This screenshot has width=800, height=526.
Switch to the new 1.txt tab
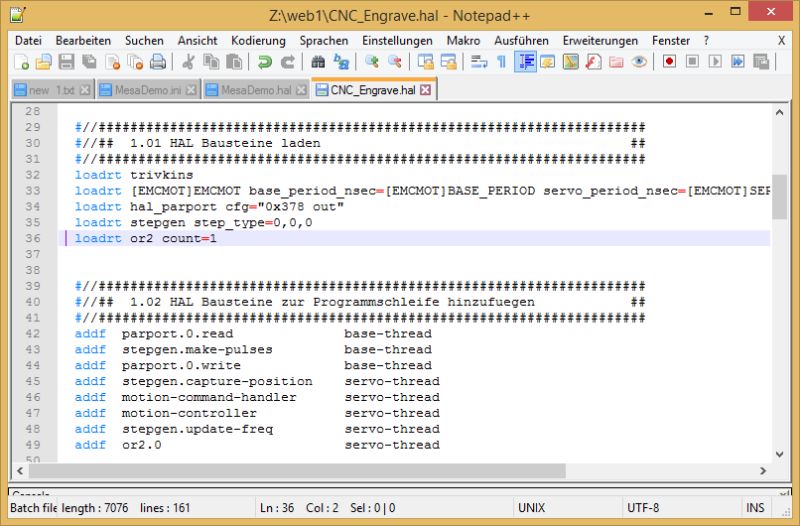coord(51,90)
